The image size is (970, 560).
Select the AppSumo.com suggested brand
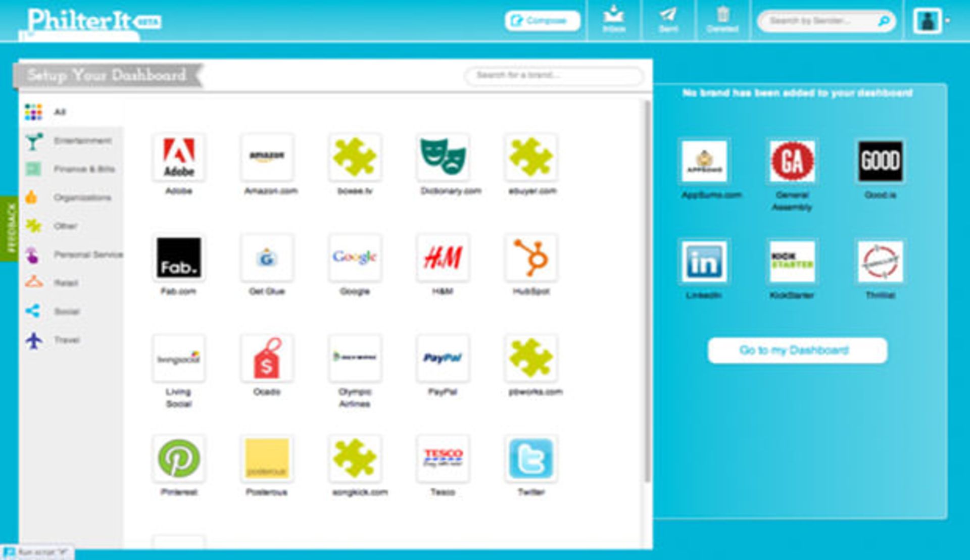pos(704,162)
